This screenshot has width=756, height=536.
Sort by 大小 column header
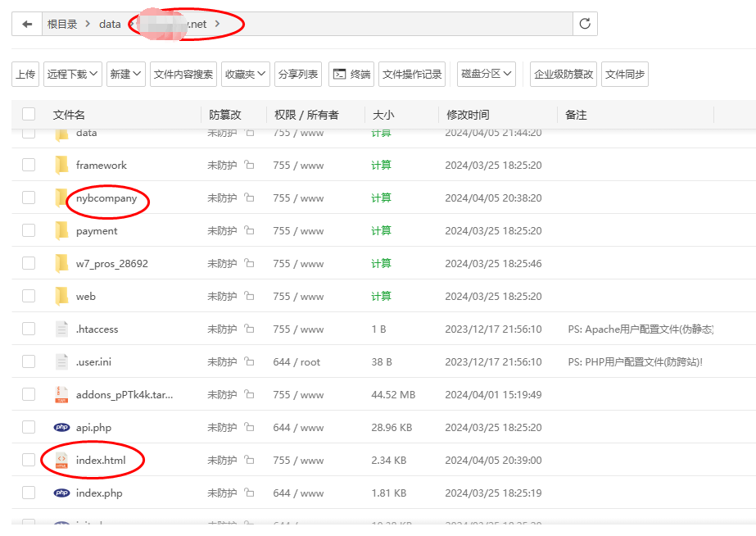pyautogui.click(x=383, y=115)
